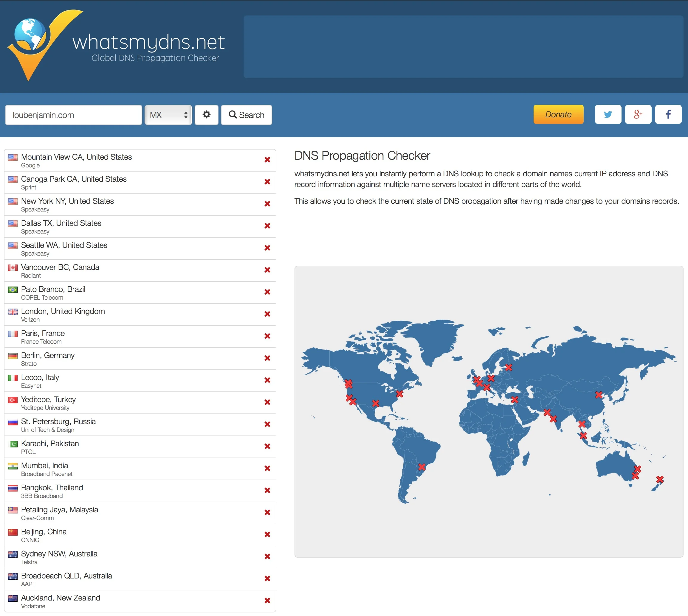Focus the loubenjamin.com domain input field

(74, 115)
